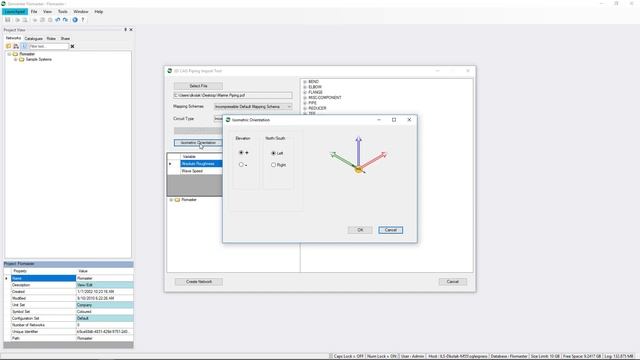Click the Create Network button
This screenshot has height=360, width=640.
pyautogui.click(x=199, y=282)
